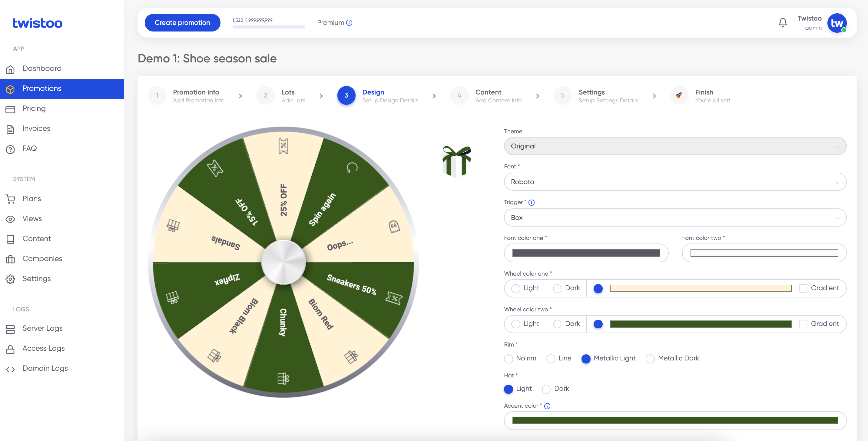Screen dimensions: 868x441
Task: Open Pricing in the sidebar
Action: (x=34, y=108)
